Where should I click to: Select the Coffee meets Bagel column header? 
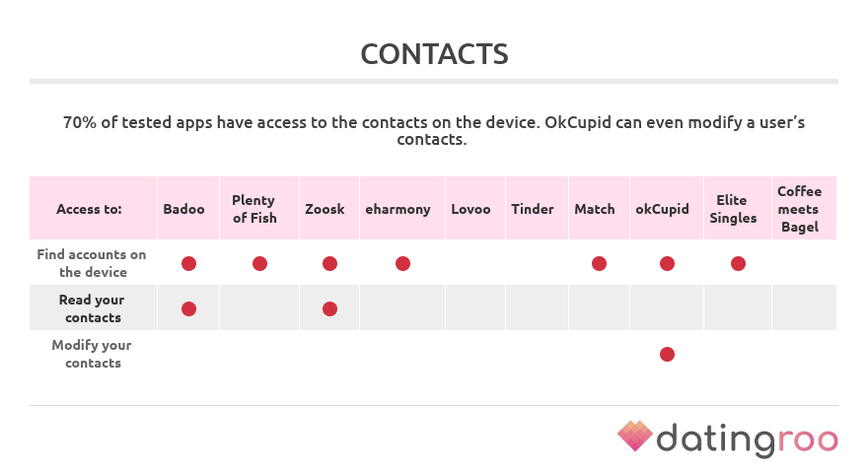tap(804, 208)
